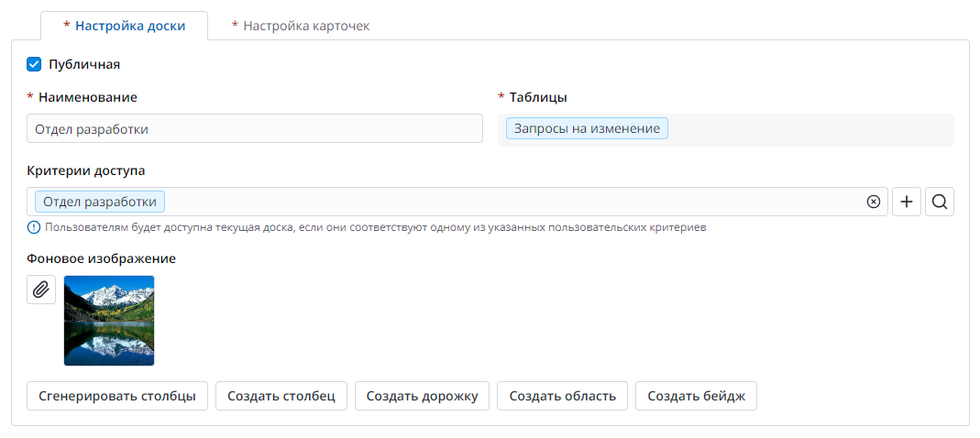The image size is (980, 438).
Task: Click empty space in Критерии доступа field
Action: 513,202
